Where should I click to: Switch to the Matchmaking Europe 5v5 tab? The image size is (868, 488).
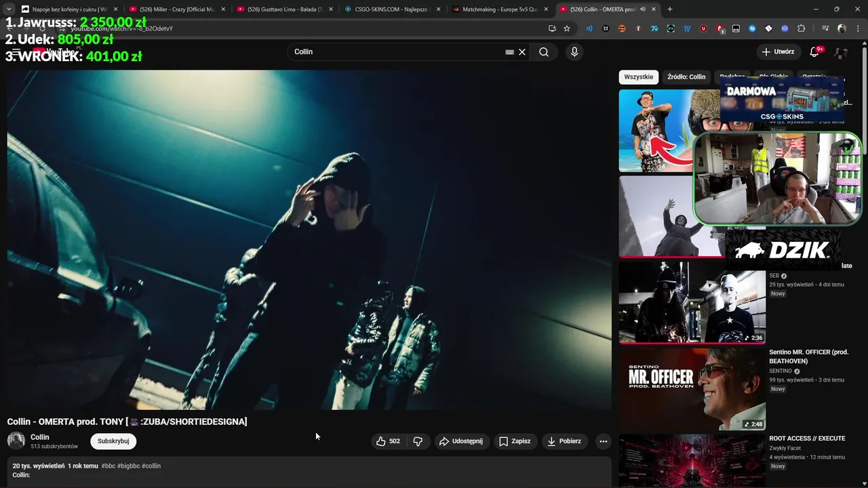coord(500,9)
